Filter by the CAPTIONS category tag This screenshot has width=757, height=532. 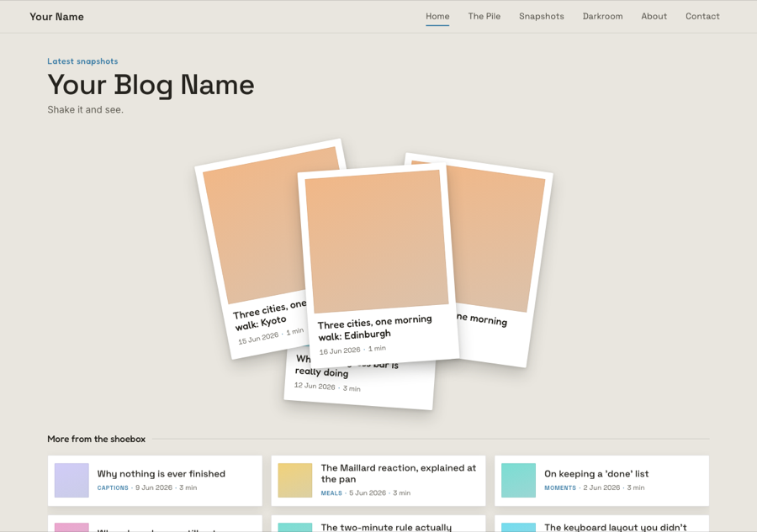pyautogui.click(x=113, y=487)
